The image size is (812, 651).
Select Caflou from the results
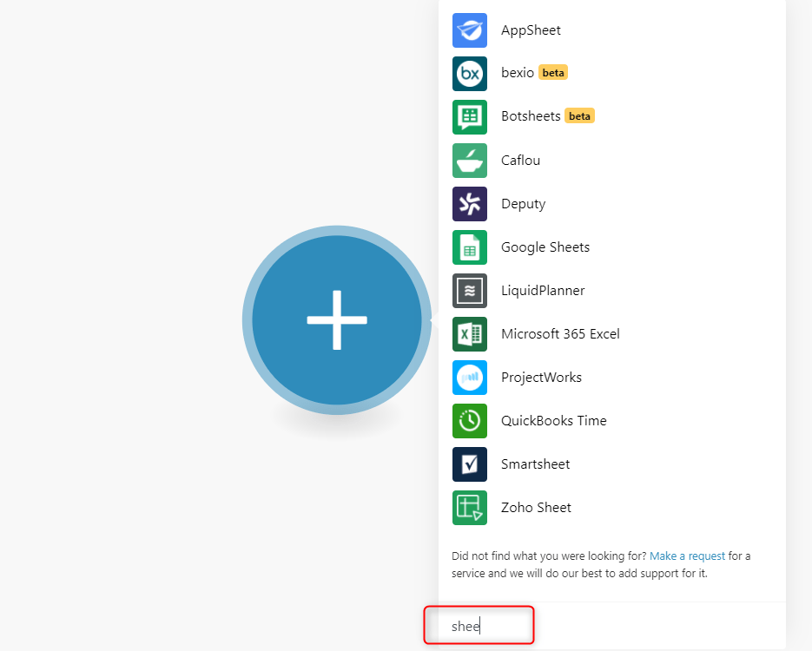520,161
